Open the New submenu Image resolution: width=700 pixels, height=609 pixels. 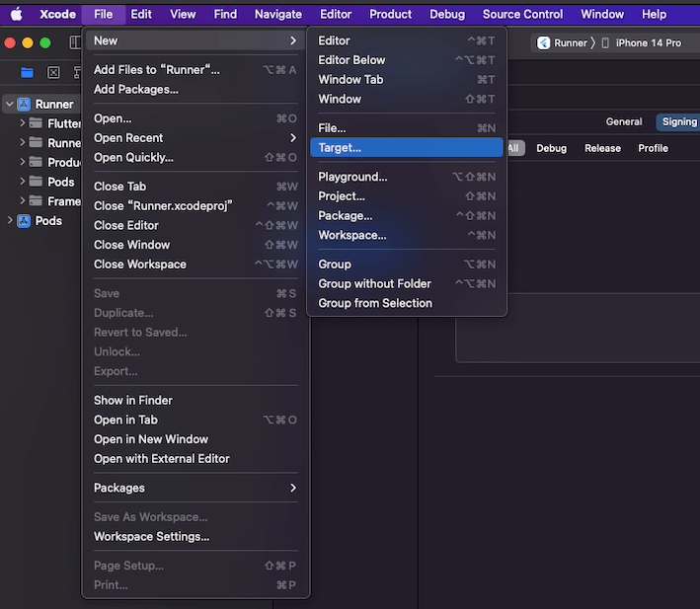click(x=195, y=40)
